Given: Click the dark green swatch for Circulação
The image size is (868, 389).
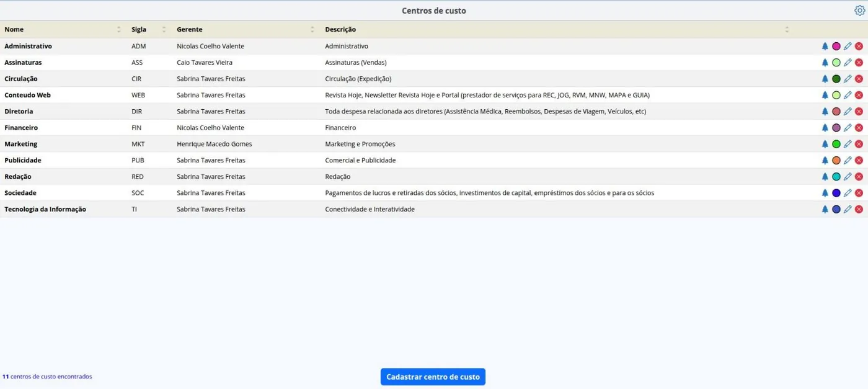Looking at the screenshot, I should [x=836, y=79].
